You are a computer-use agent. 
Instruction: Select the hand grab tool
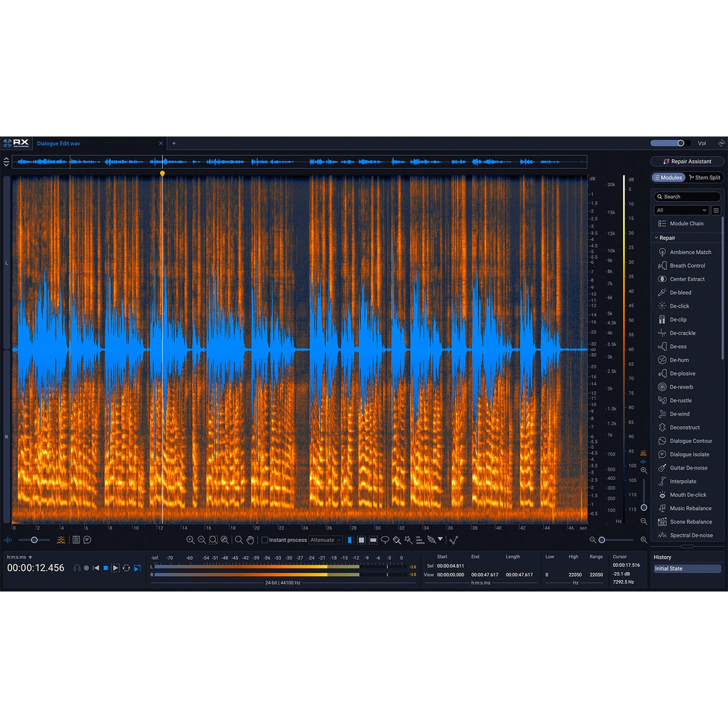pos(250,540)
